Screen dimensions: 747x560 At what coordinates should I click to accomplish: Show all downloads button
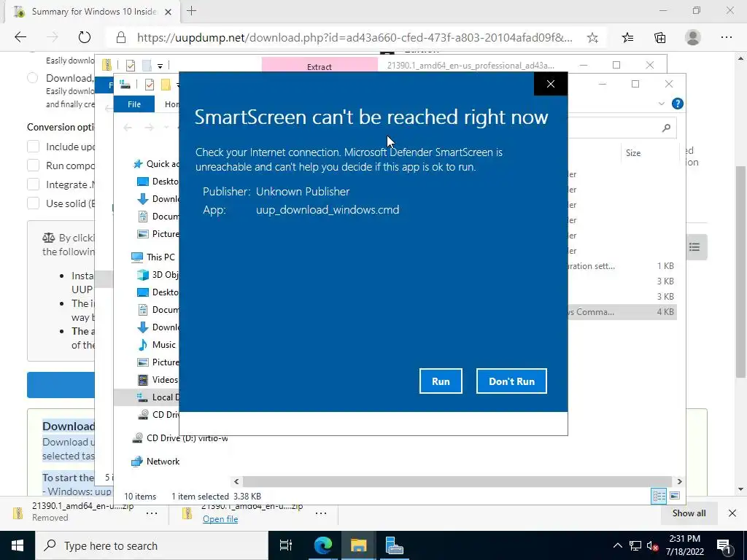pyautogui.click(x=689, y=513)
